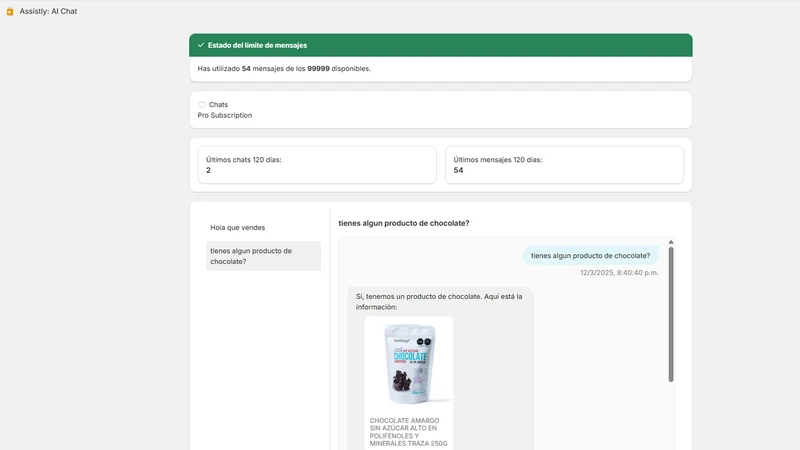Click the 99999 available messages text
The width and height of the screenshot is (800, 450).
tap(318, 68)
